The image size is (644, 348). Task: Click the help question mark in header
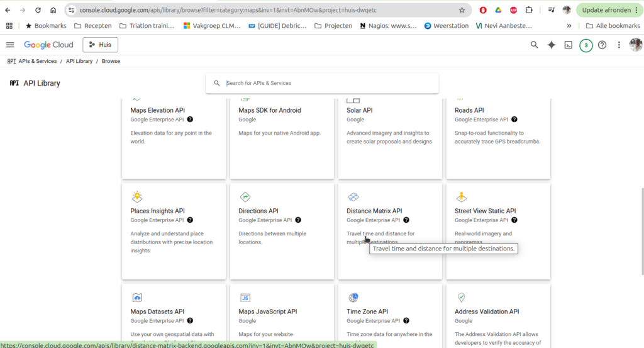(602, 45)
